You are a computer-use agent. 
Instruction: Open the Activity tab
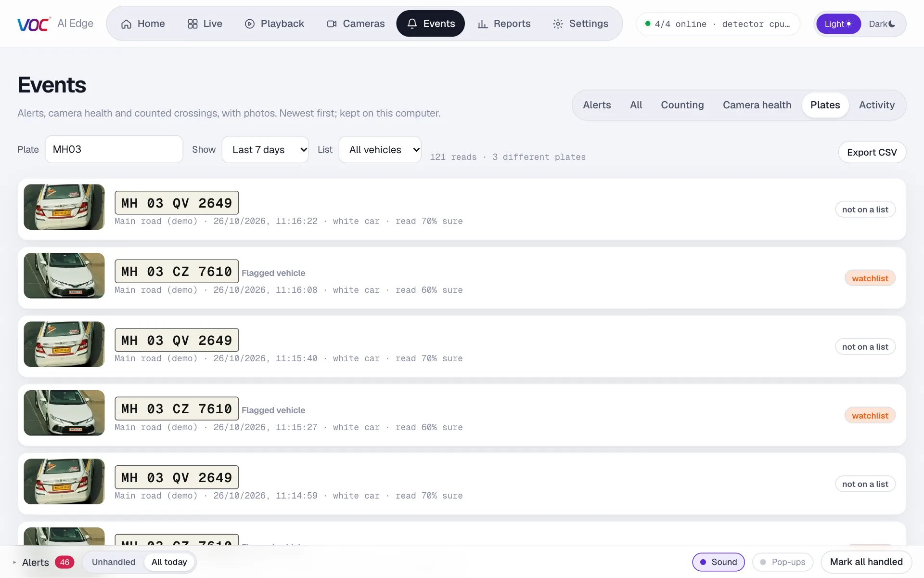point(877,105)
